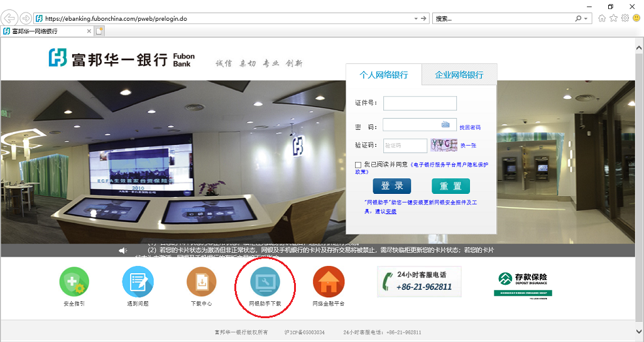Open the 安全指引 security guide icon
Image resolution: width=644 pixels, height=342 pixels.
click(x=74, y=282)
